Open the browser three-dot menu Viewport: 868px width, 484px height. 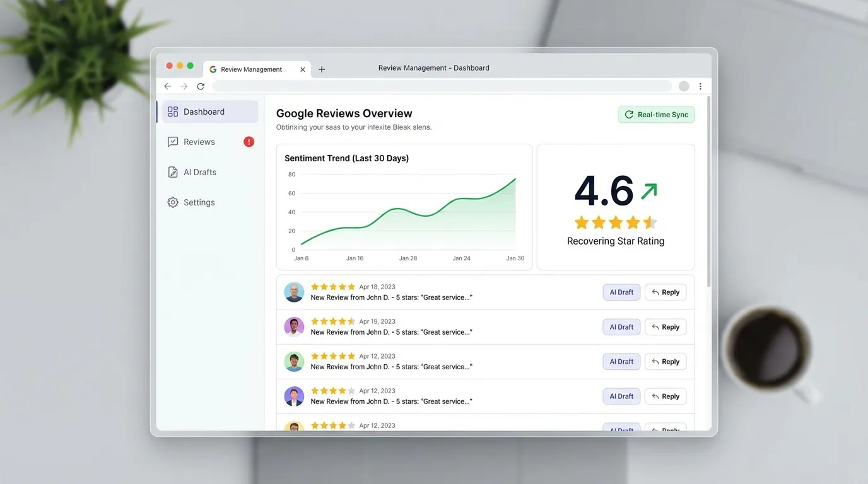click(700, 86)
